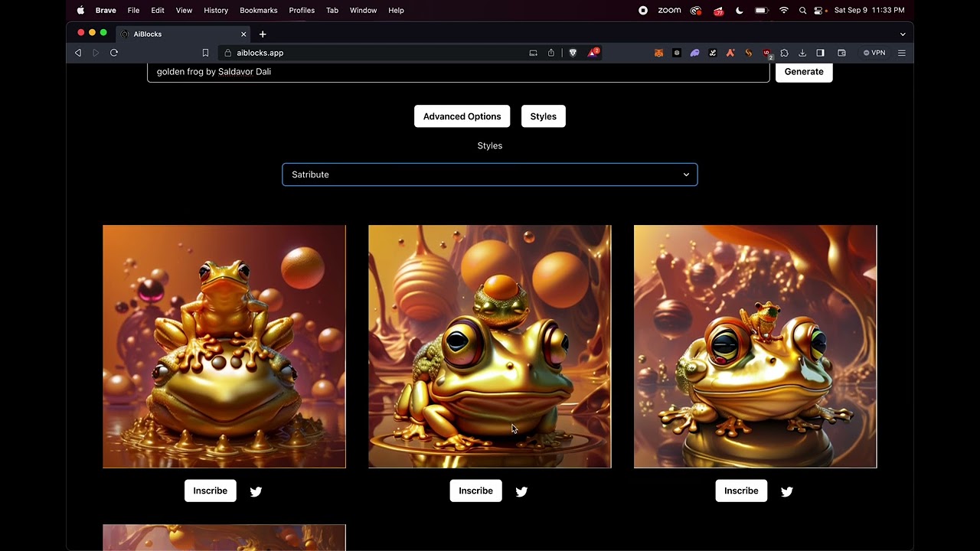Expand the tab search chevron in the tab strip
This screenshot has width=980, height=551.
coord(903,34)
